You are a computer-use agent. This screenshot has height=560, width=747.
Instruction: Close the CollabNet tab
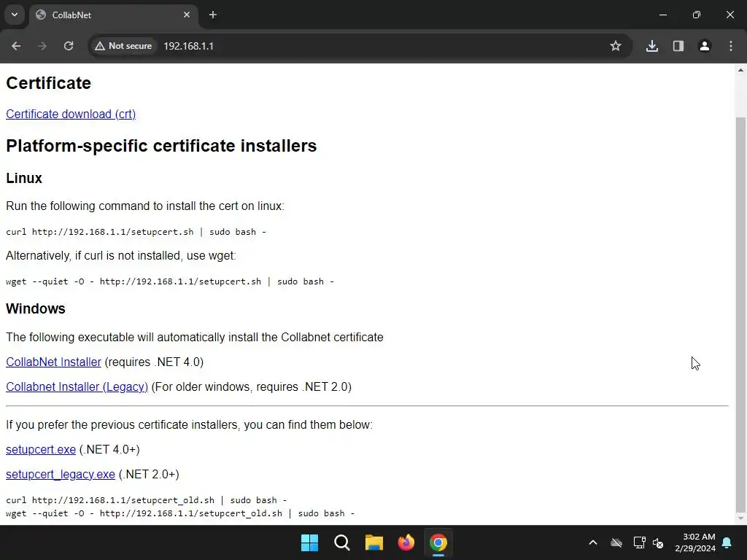187,15
